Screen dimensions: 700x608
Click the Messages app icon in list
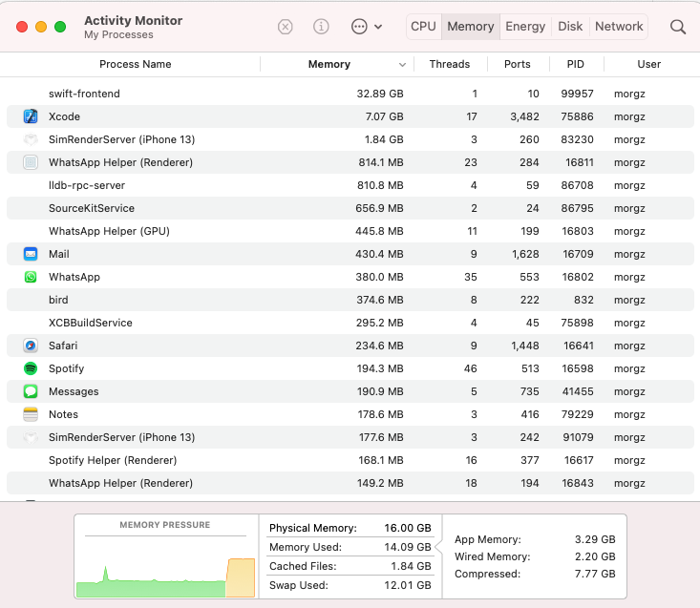tap(31, 391)
